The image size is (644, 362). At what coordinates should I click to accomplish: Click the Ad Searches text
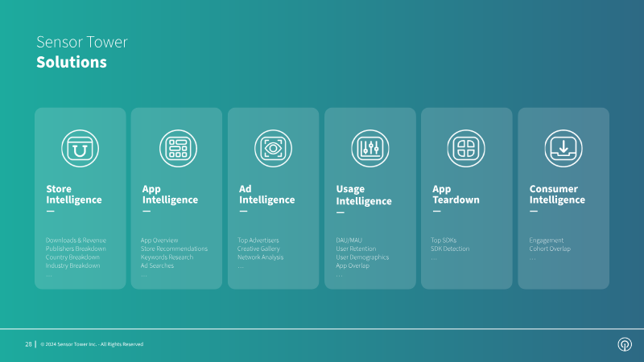[x=157, y=265]
